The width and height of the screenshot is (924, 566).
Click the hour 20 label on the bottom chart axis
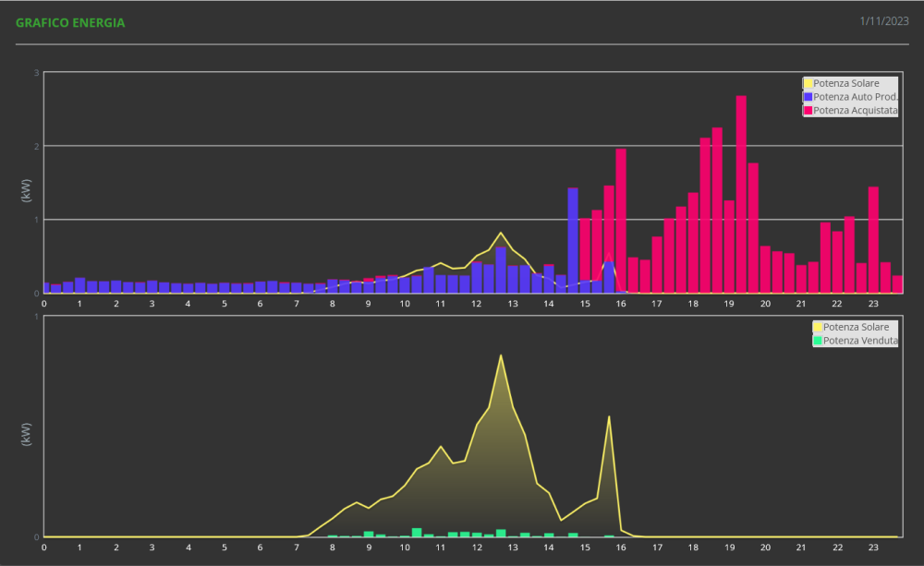tap(765, 548)
